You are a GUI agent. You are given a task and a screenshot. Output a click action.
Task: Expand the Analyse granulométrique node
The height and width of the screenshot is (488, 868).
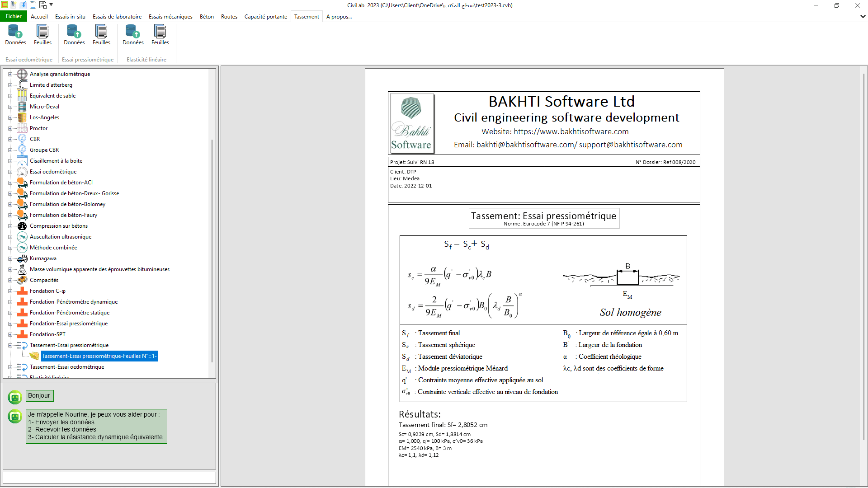(10, 74)
